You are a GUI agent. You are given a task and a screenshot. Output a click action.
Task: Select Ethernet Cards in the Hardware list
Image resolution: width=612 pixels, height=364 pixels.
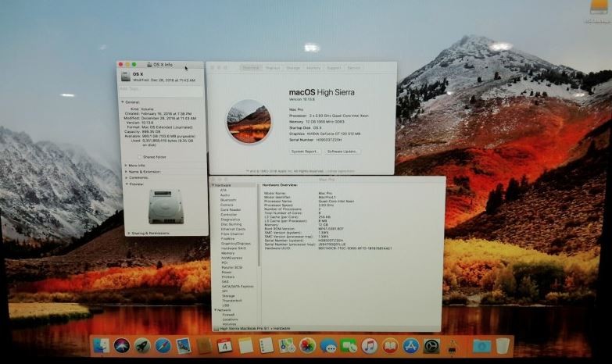pos(234,229)
